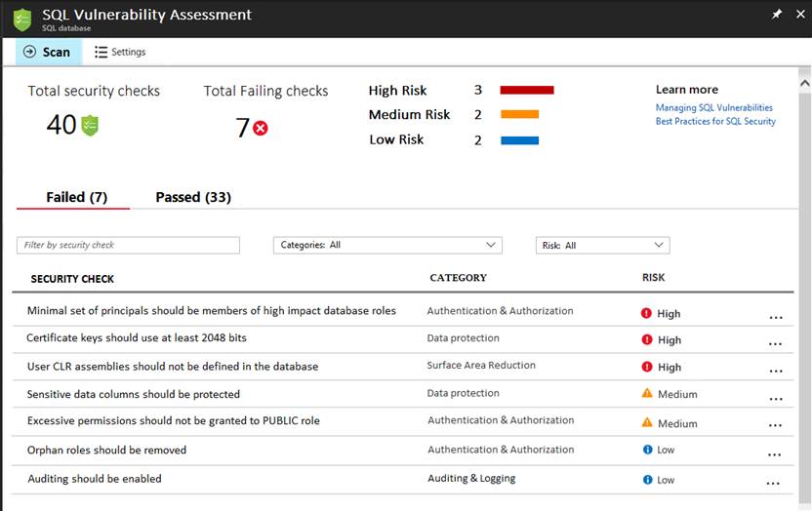Open ellipsis menu for Certificate keys row
The width and height of the screenshot is (812, 511).
pyautogui.click(x=775, y=343)
